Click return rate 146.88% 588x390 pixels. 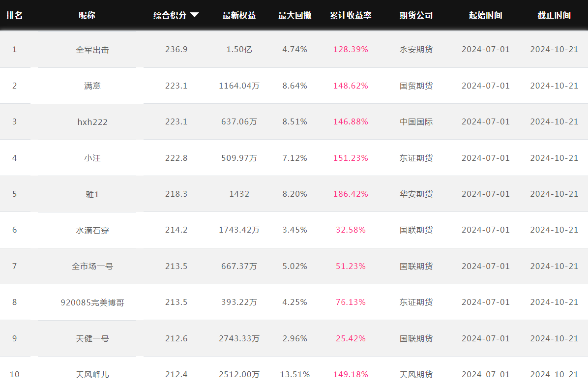point(351,122)
